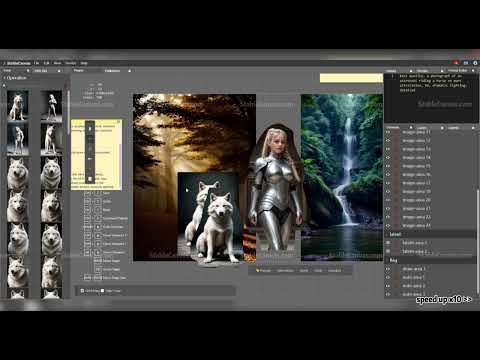Close the yellow note panel with its X
The width and height of the screenshot is (480, 360).
point(119,122)
